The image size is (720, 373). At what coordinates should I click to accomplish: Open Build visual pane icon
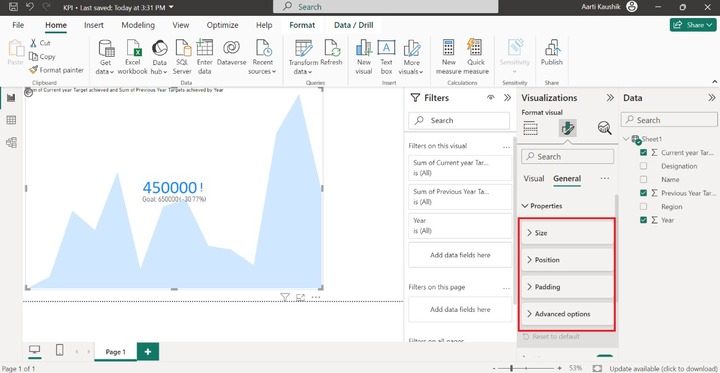pyautogui.click(x=530, y=129)
